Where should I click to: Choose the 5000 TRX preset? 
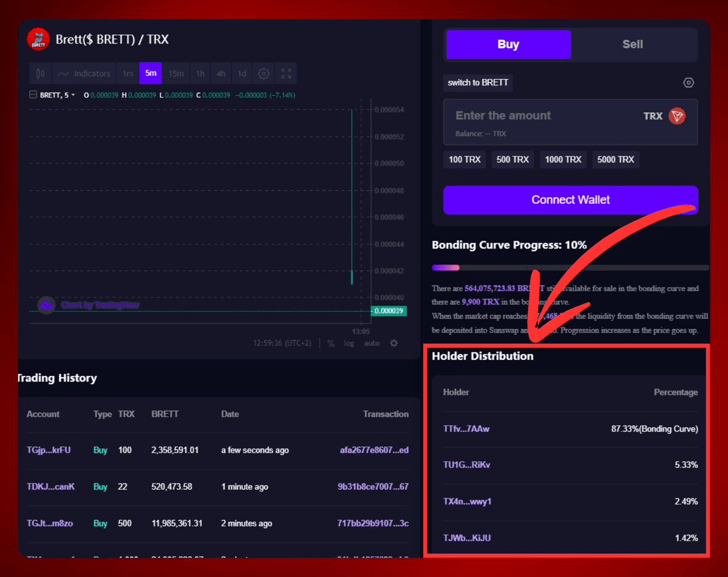coord(616,160)
